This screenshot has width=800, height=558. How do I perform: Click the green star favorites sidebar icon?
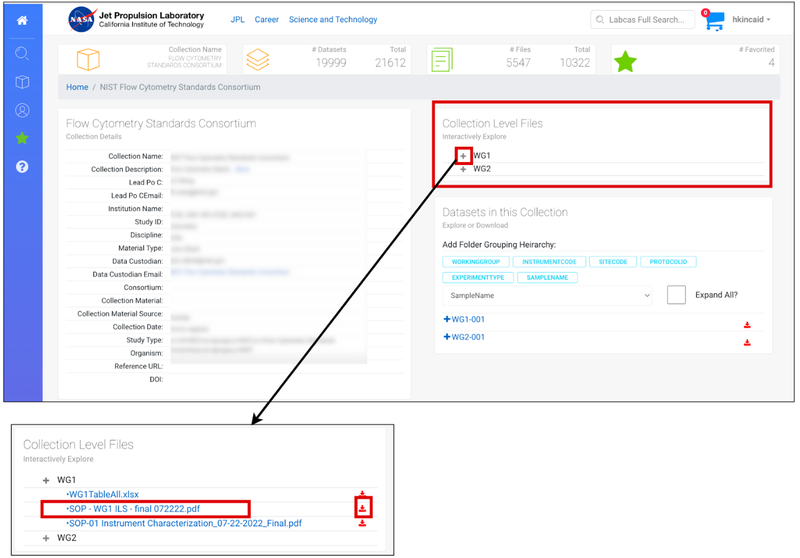pyautogui.click(x=22, y=138)
